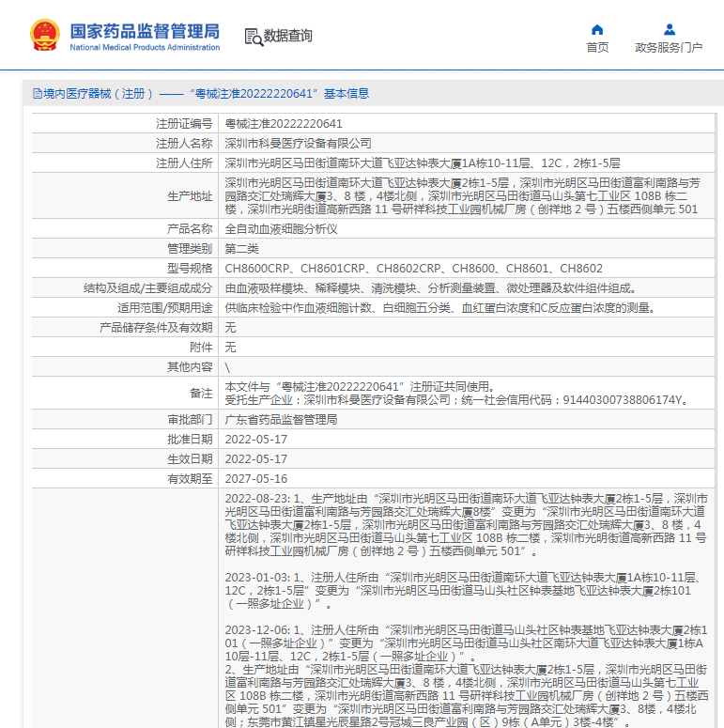The image size is (724, 728).
Task: Click 国家药品监督管理局 site title
Action: click(x=145, y=32)
